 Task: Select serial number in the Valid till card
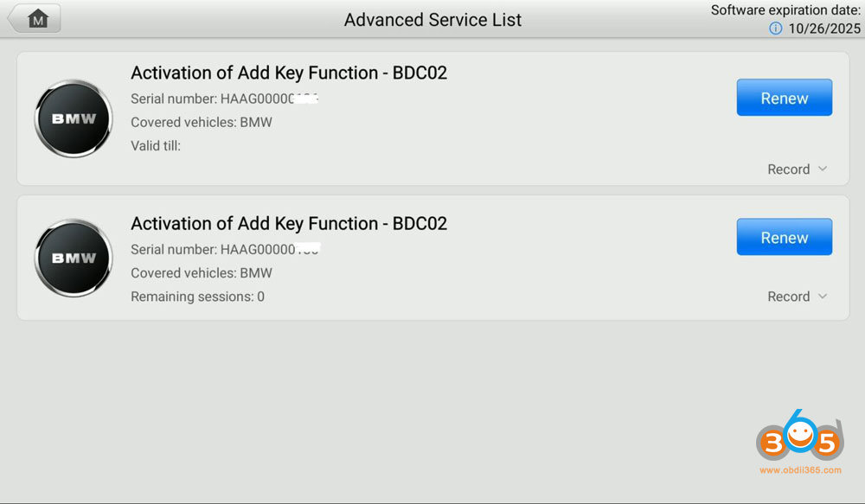[225, 99]
